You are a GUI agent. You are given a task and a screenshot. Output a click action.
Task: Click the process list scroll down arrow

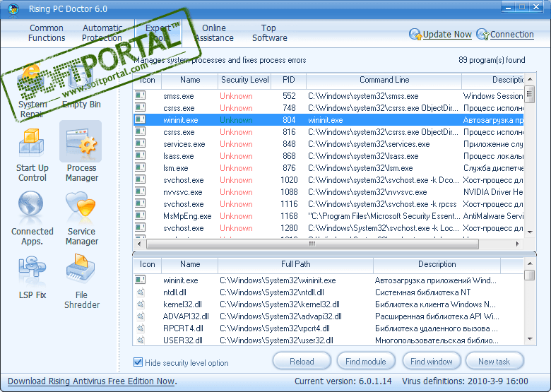click(x=530, y=232)
